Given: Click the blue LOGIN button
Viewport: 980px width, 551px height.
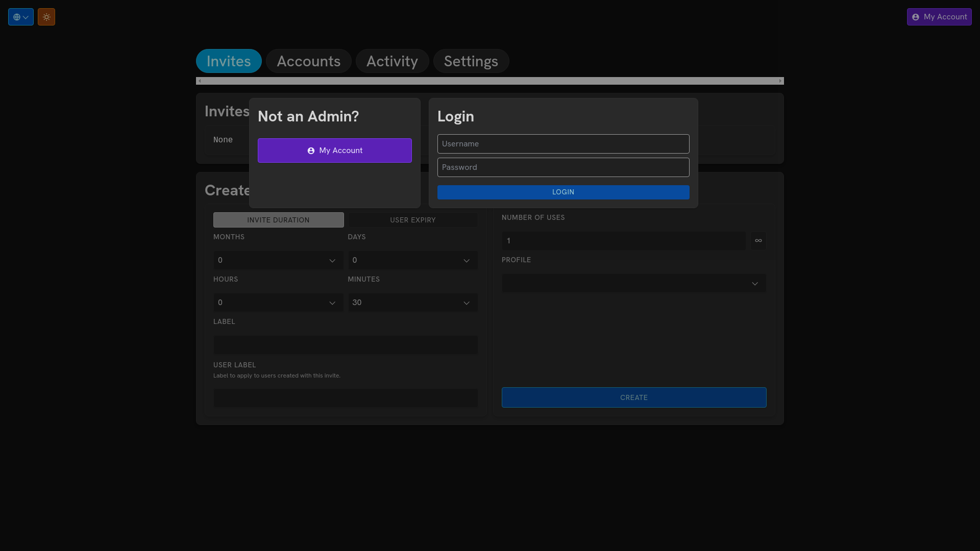Looking at the screenshot, I should [563, 192].
